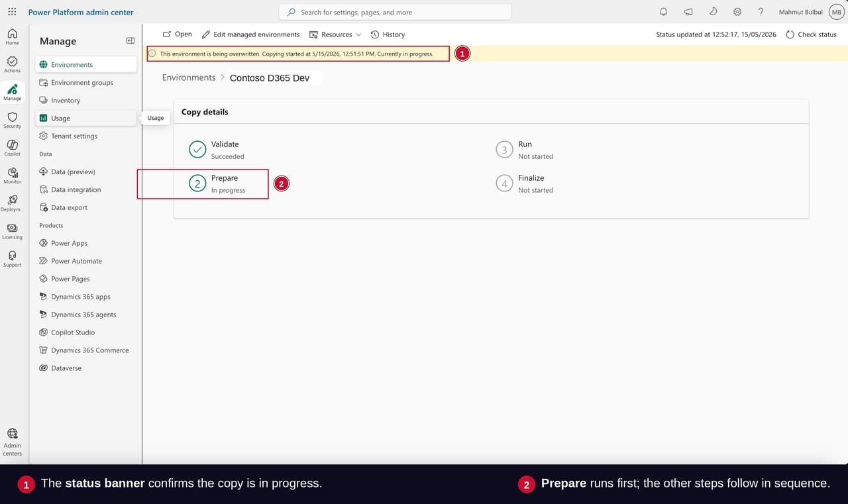The image size is (848, 504).
Task: Go to Home in left rail
Action: pyautogui.click(x=12, y=37)
